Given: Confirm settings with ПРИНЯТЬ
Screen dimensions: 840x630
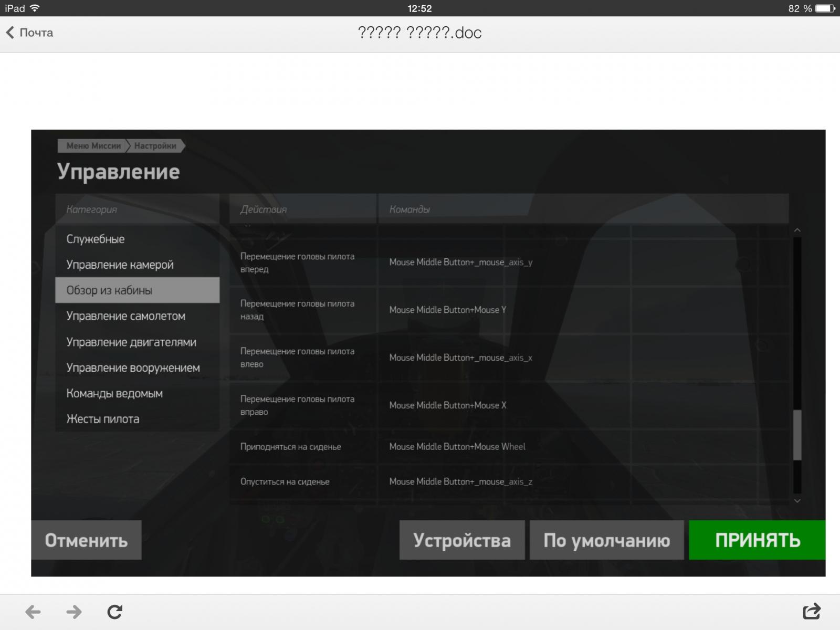Looking at the screenshot, I should (x=757, y=540).
